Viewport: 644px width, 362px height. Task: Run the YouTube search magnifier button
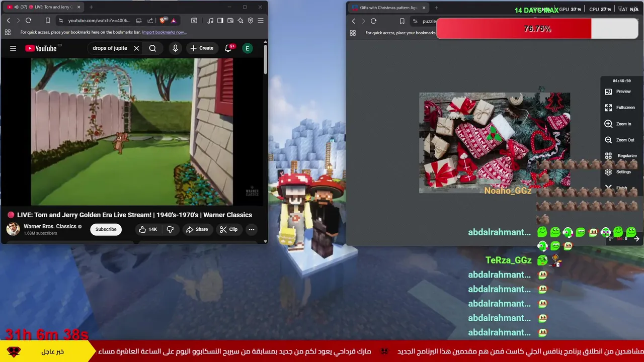tap(152, 48)
